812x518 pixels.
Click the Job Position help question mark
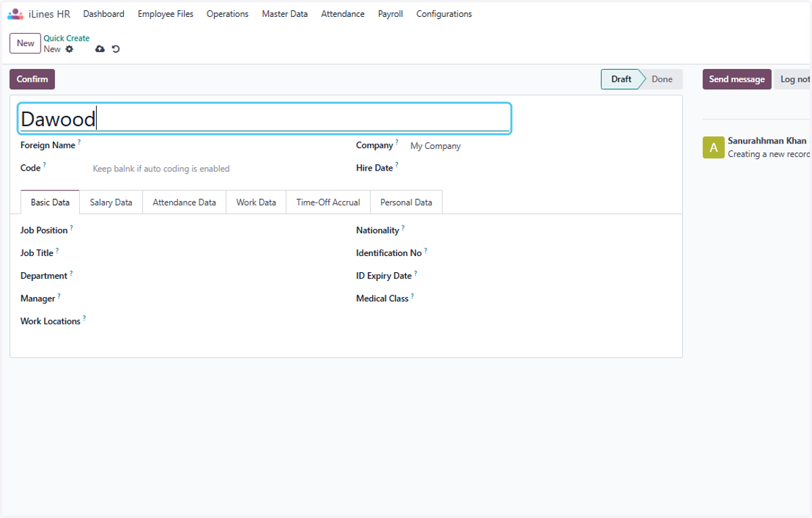72,228
